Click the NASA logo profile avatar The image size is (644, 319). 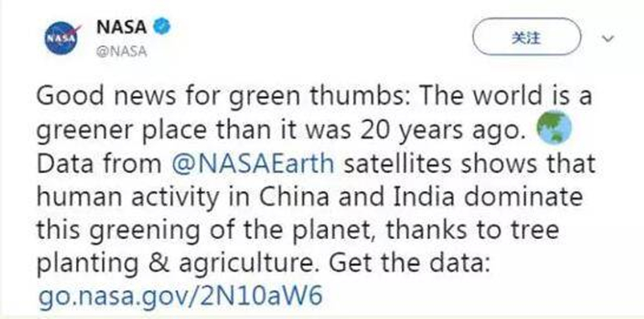pyautogui.click(x=63, y=39)
